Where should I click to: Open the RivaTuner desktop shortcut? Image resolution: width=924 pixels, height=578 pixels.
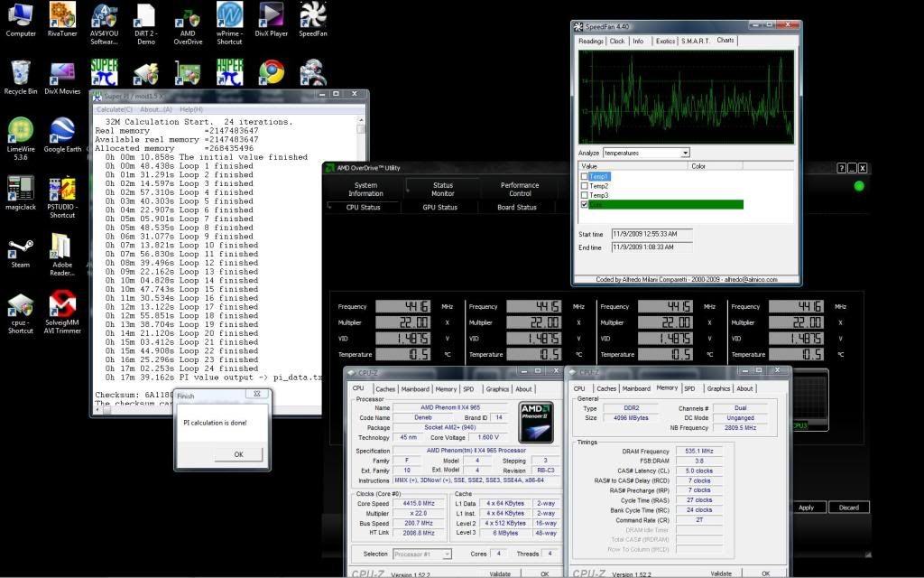62,15
